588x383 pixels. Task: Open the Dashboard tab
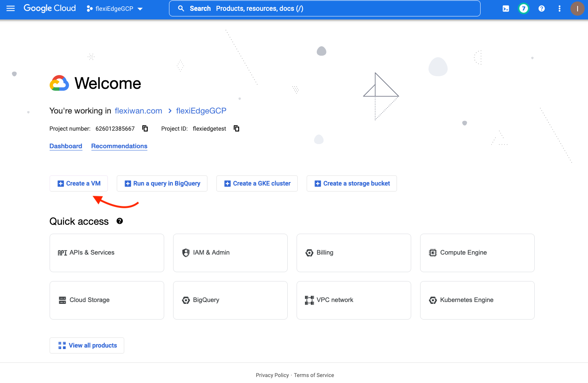[x=66, y=146]
